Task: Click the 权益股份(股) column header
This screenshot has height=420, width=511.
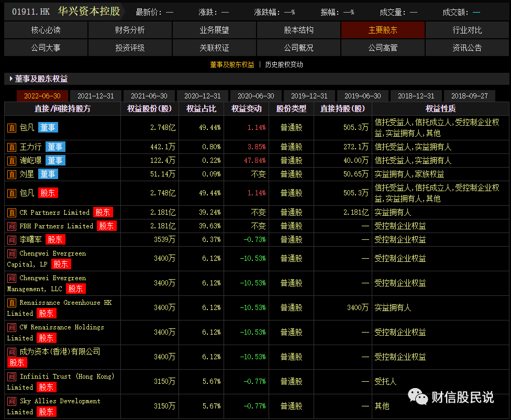Action: point(150,108)
